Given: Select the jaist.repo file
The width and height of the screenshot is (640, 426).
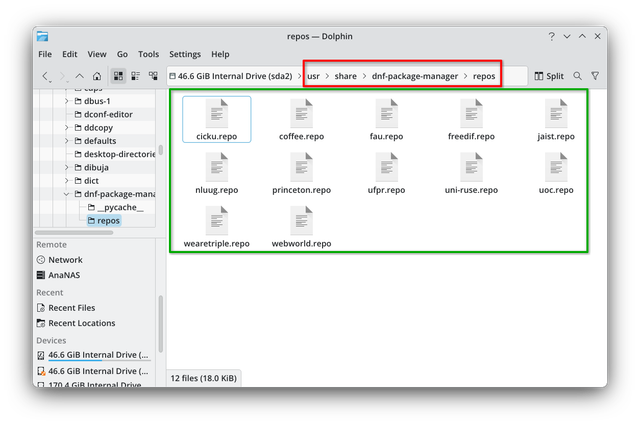Looking at the screenshot, I should (x=556, y=119).
